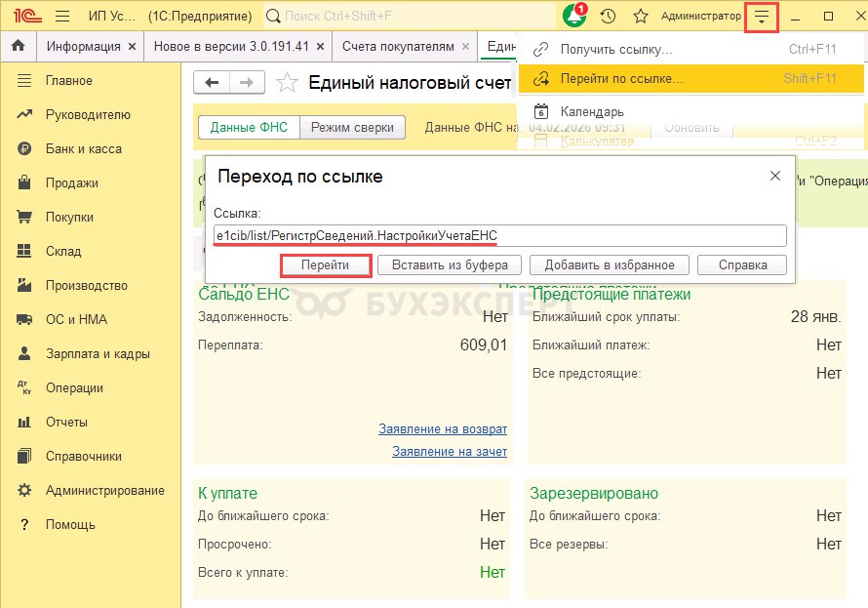This screenshot has height=608, width=868.
Task: Open the home page tab icon
Action: pyautogui.click(x=18, y=47)
